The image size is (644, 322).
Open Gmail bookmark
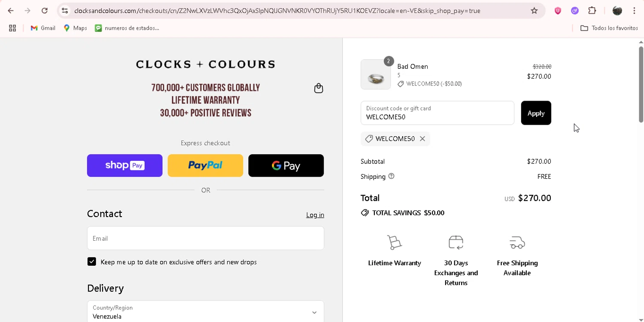pyautogui.click(x=43, y=28)
